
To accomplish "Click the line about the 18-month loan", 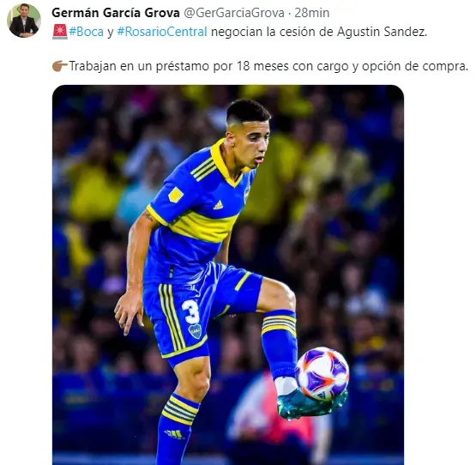I will point(268,66).
